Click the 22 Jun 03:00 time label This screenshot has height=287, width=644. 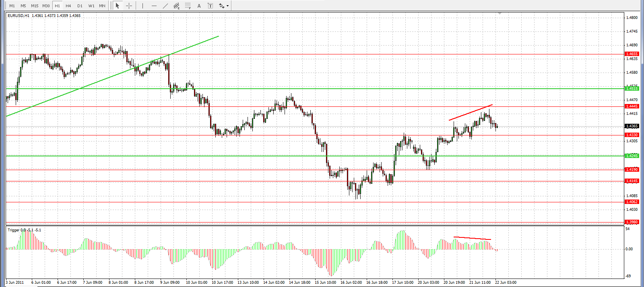tap(506, 283)
